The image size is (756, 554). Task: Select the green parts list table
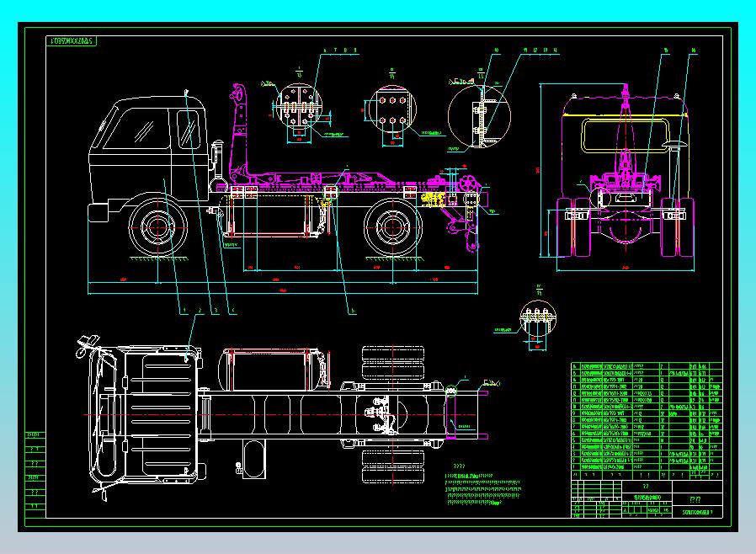pos(647,420)
